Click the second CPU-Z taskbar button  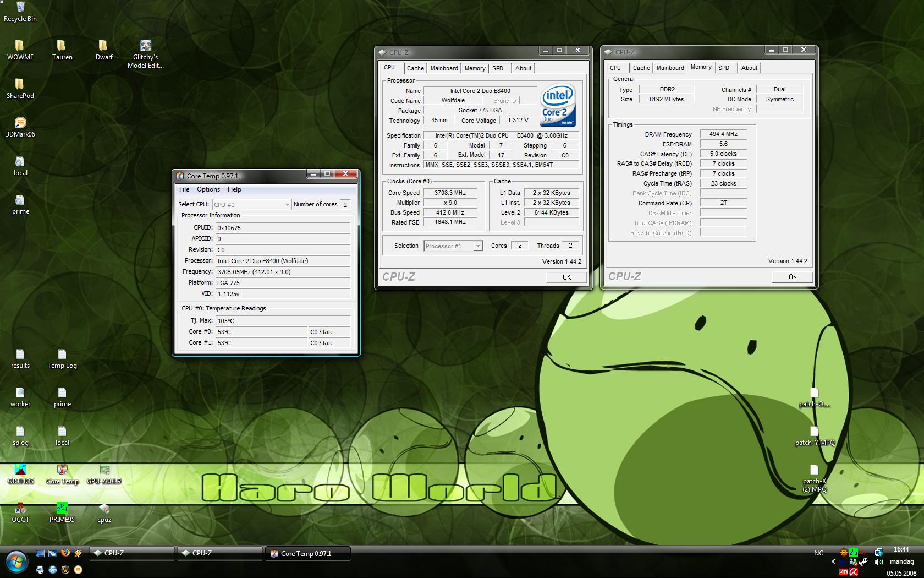click(x=219, y=553)
